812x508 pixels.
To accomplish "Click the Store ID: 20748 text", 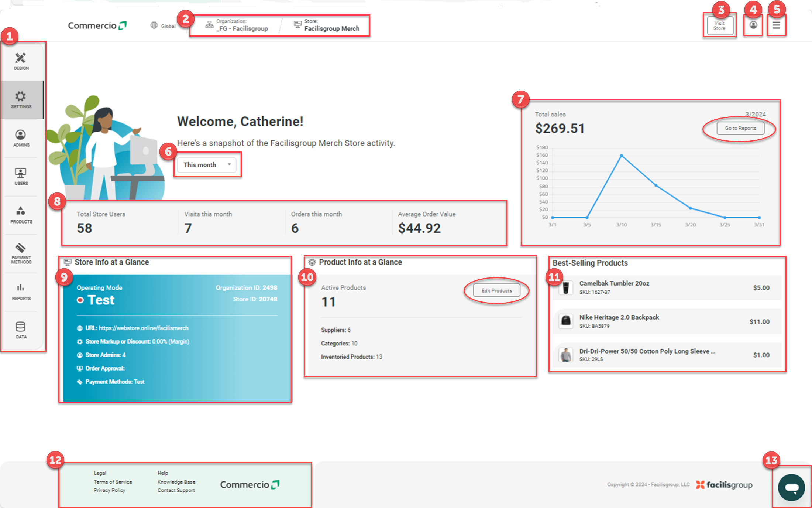I will 255,299.
